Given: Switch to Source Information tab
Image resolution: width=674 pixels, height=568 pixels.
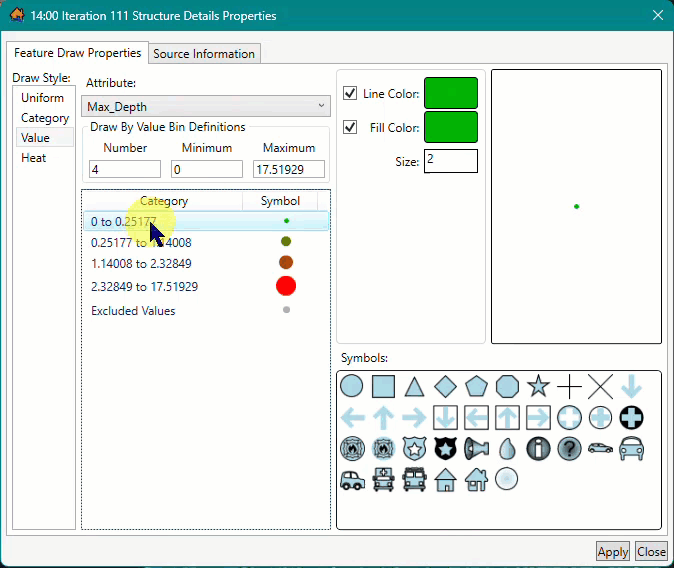Looking at the screenshot, I should [204, 54].
